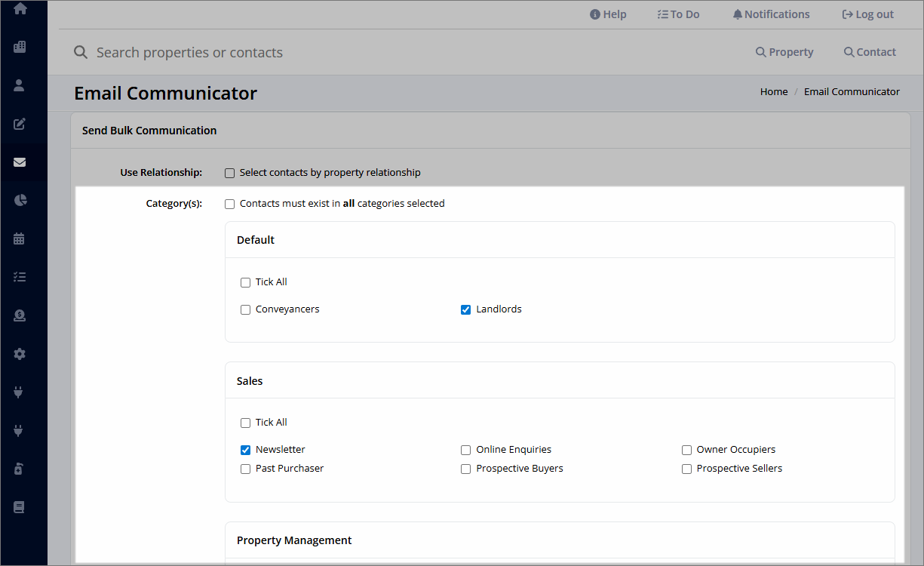The height and width of the screenshot is (566, 924).
Task: Uncheck the Landlords category checkbox
Action: point(465,309)
